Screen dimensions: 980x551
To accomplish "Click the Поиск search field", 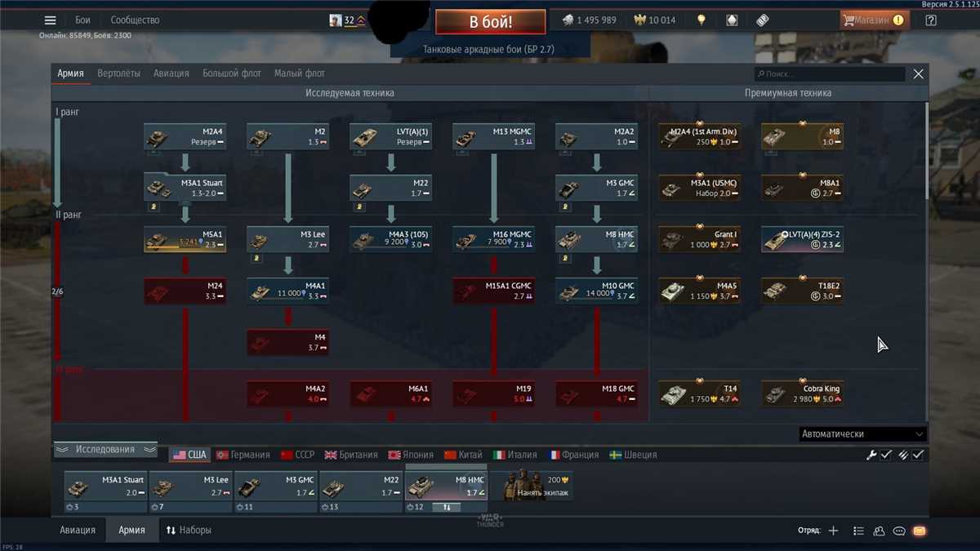I will coord(830,74).
